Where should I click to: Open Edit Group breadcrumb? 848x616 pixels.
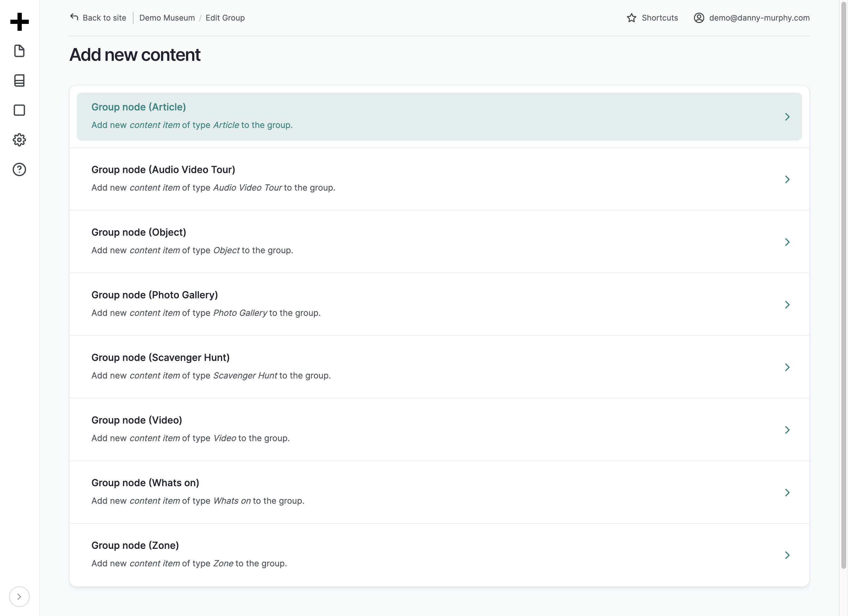[x=225, y=18]
